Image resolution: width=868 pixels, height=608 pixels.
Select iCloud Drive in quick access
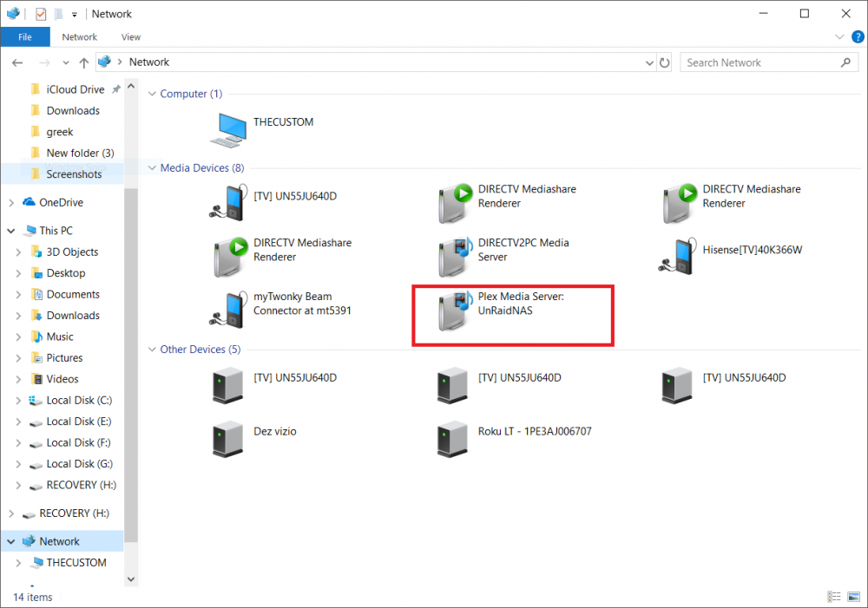76,89
